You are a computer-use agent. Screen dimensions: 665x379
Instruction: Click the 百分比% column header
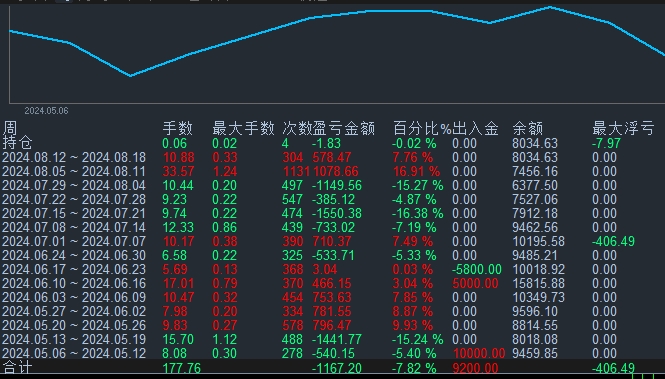pos(422,128)
